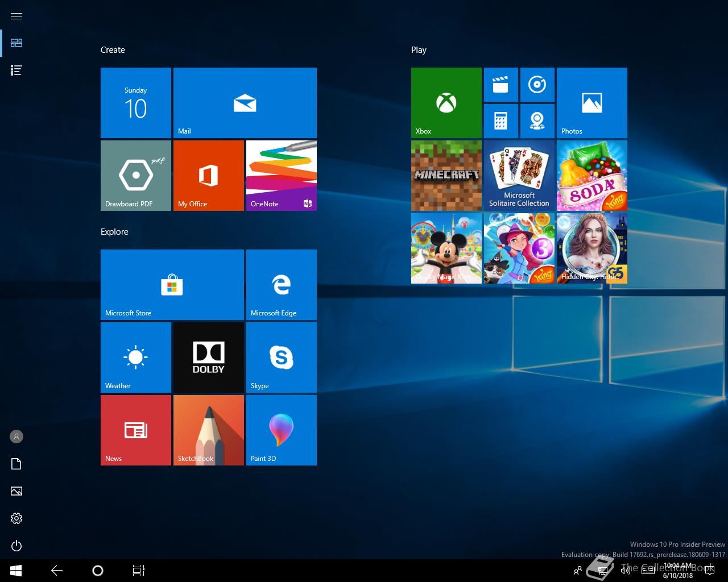
Task: Open the Microsoft Store tile
Action: (172, 285)
